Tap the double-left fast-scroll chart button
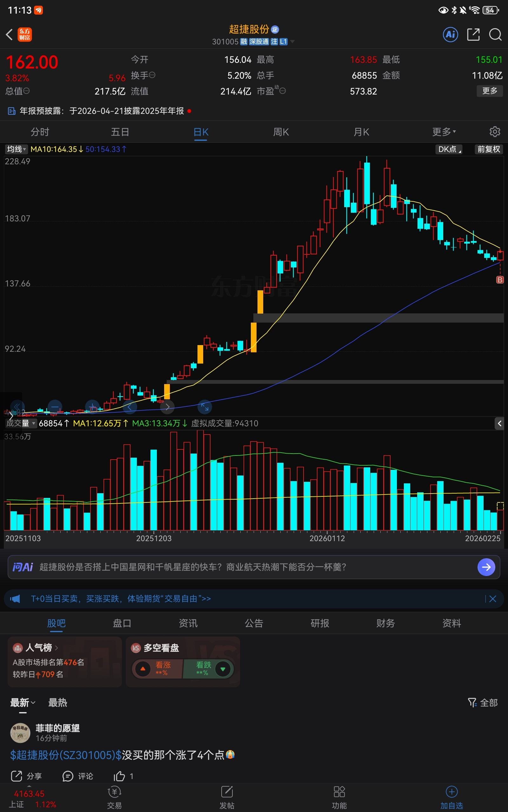508x812 pixels. tap(17, 407)
